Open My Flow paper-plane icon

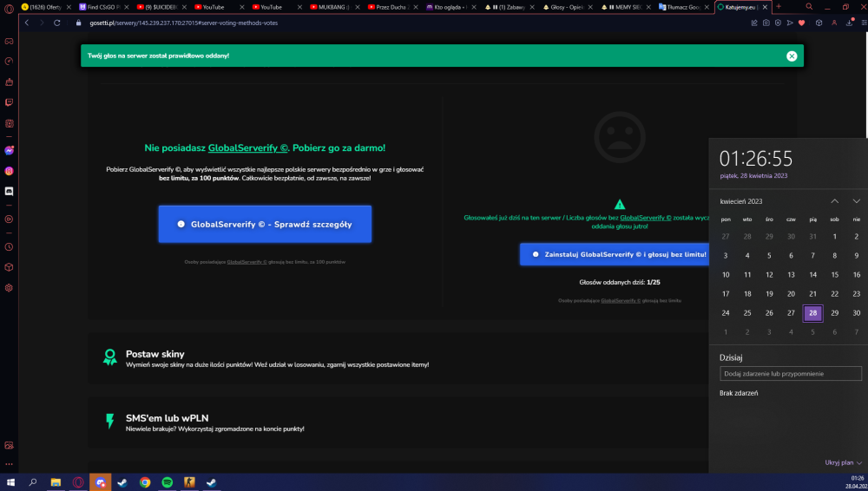point(790,23)
